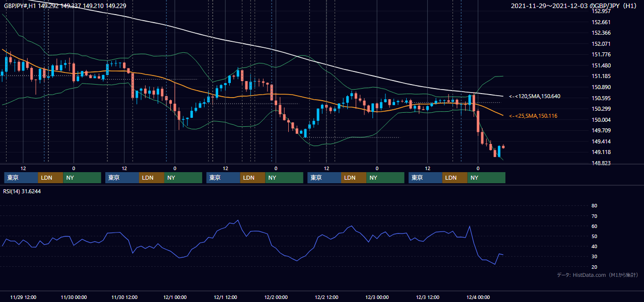Click price axis value 151.185
The image size is (644, 302).
point(601,76)
